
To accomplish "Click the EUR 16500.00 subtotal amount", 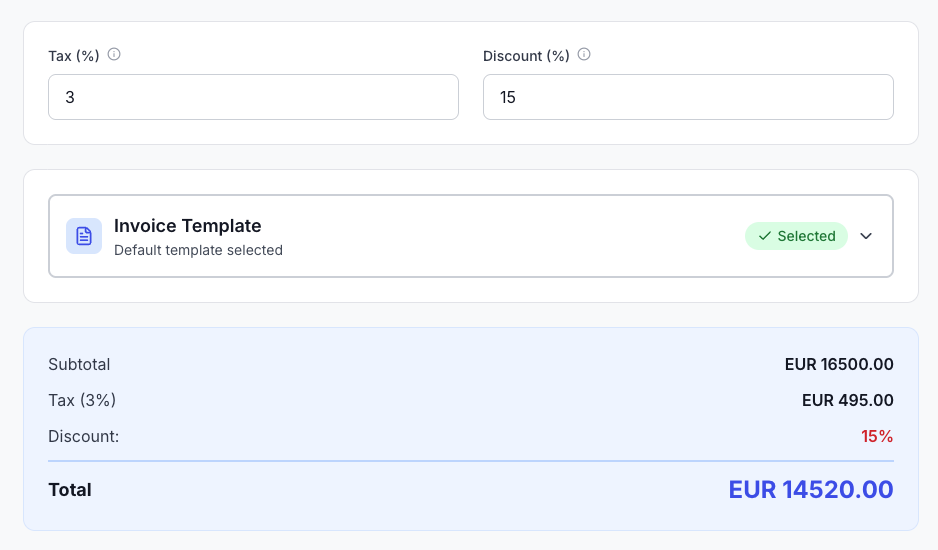I will [x=839, y=364].
